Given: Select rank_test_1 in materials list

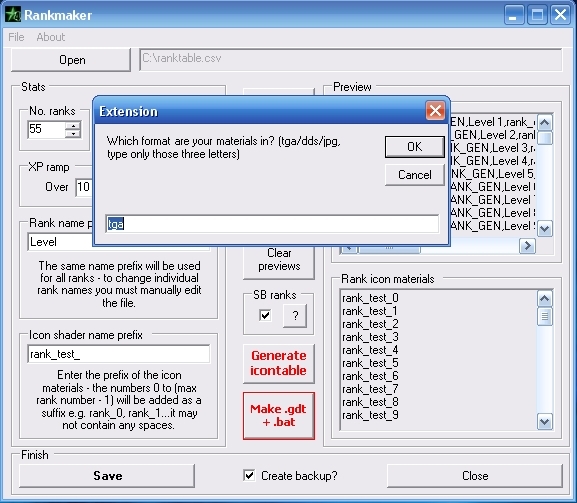Looking at the screenshot, I should point(370,311).
